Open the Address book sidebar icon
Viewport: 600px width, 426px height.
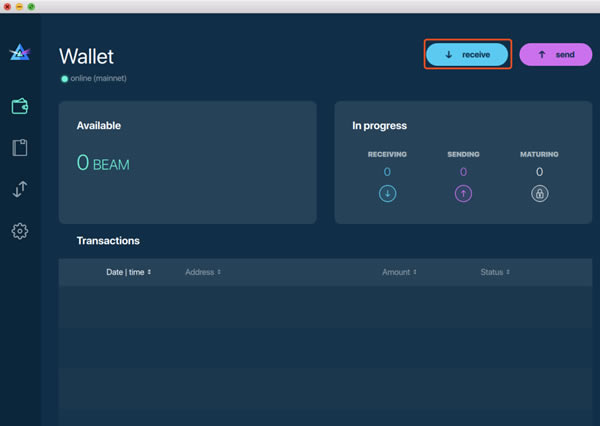19,148
